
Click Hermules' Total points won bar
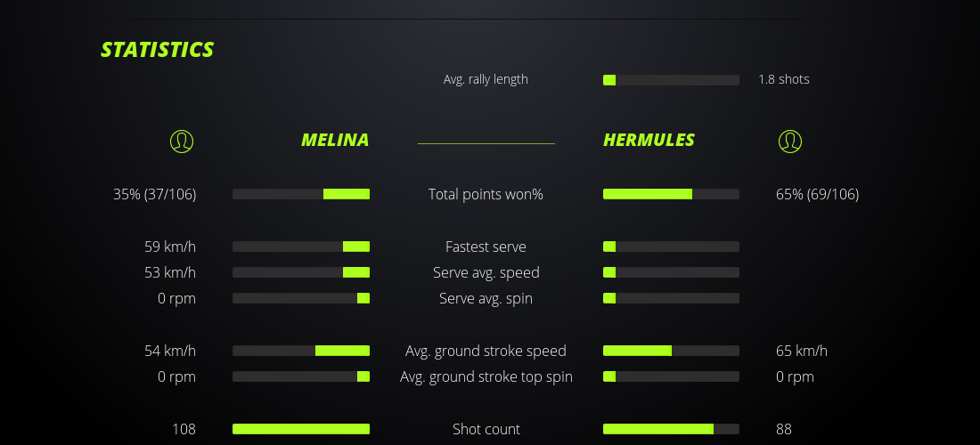point(671,194)
